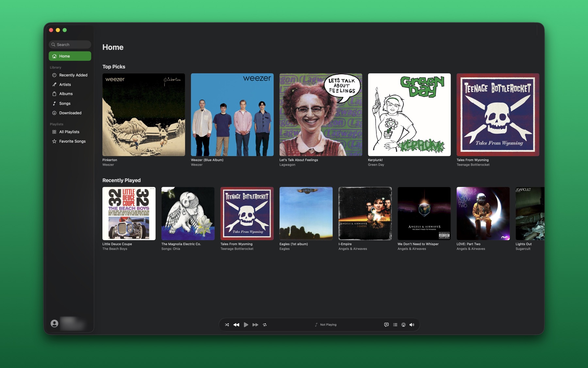Open Lights Out album cover
The height and width of the screenshot is (368, 588).
coord(530,214)
